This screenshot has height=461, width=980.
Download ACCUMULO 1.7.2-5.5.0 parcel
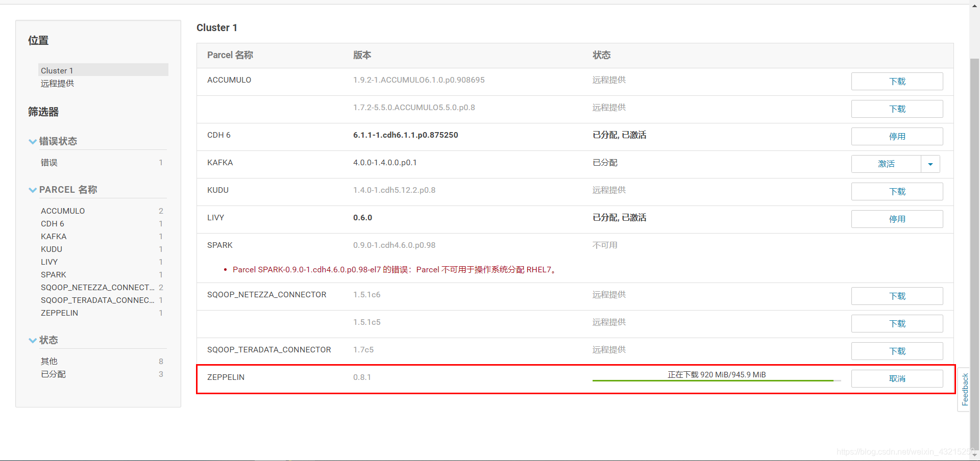[897, 109]
